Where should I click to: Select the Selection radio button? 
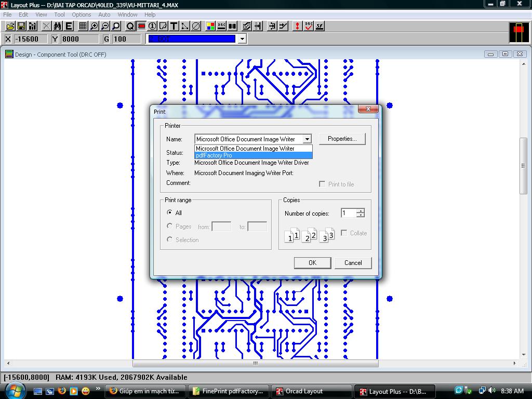170,240
